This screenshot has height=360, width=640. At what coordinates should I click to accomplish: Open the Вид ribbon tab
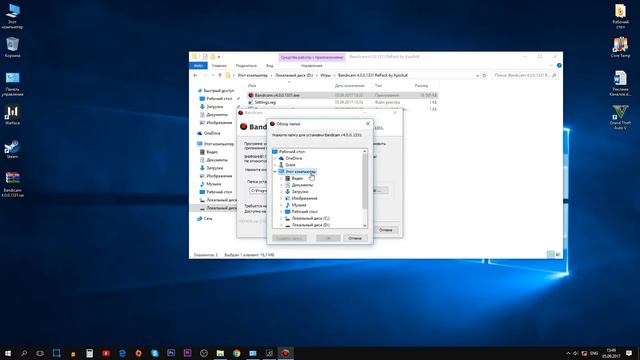click(270, 66)
